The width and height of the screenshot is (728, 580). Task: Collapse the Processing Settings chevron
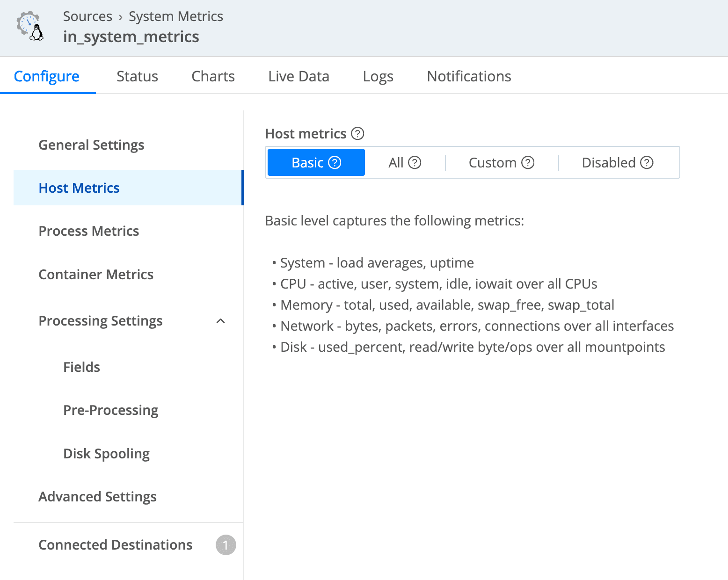221,321
